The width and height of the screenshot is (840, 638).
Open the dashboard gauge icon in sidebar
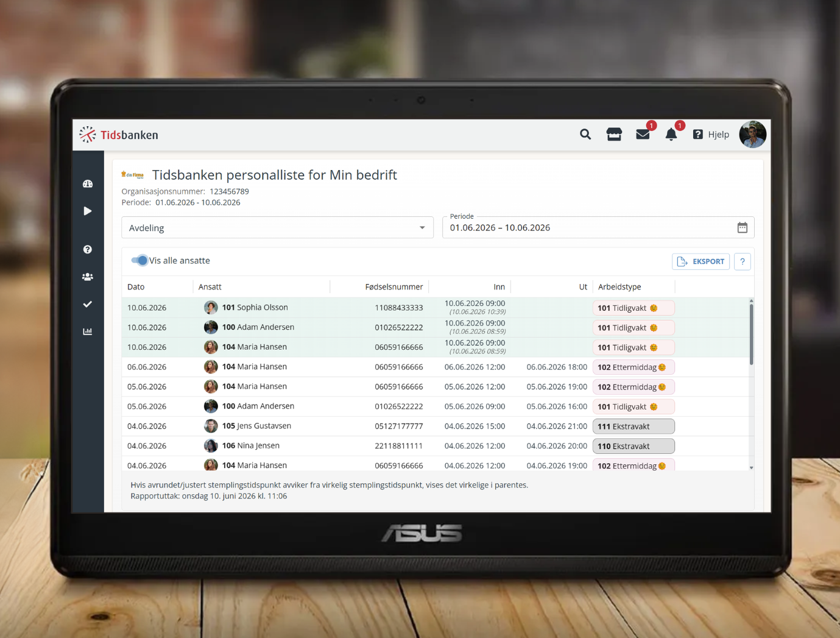88,183
